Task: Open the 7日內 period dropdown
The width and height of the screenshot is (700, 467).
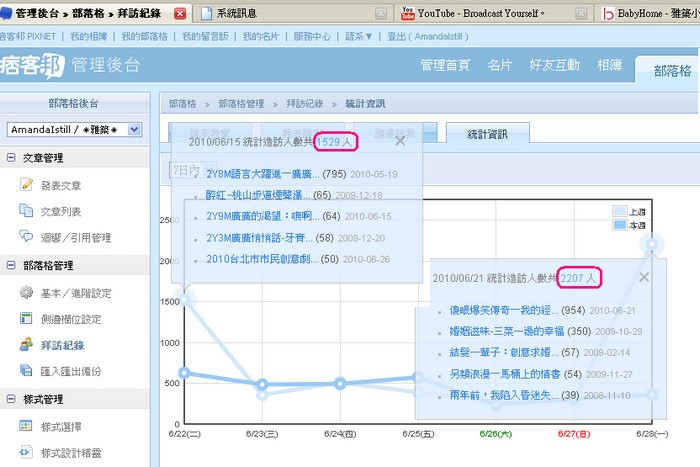Action: pyautogui.click(x=192, y=170)
